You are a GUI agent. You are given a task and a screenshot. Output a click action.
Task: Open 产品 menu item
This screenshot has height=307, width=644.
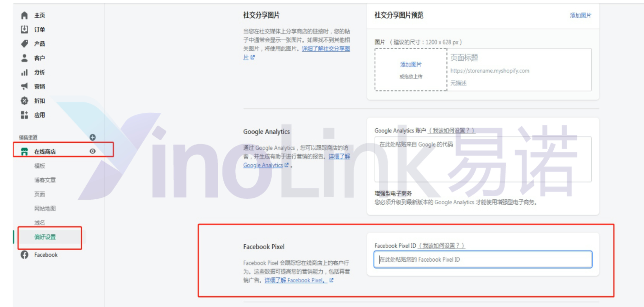(x=40, y=44)
